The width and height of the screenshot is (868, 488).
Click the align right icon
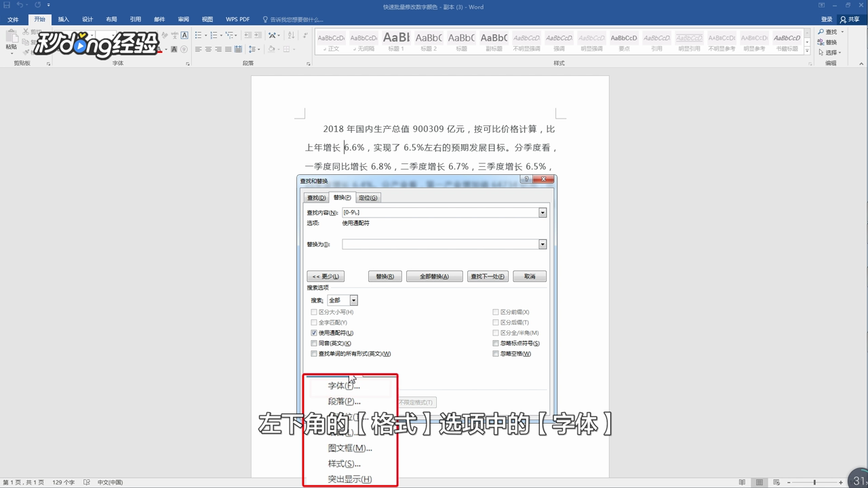218,49
